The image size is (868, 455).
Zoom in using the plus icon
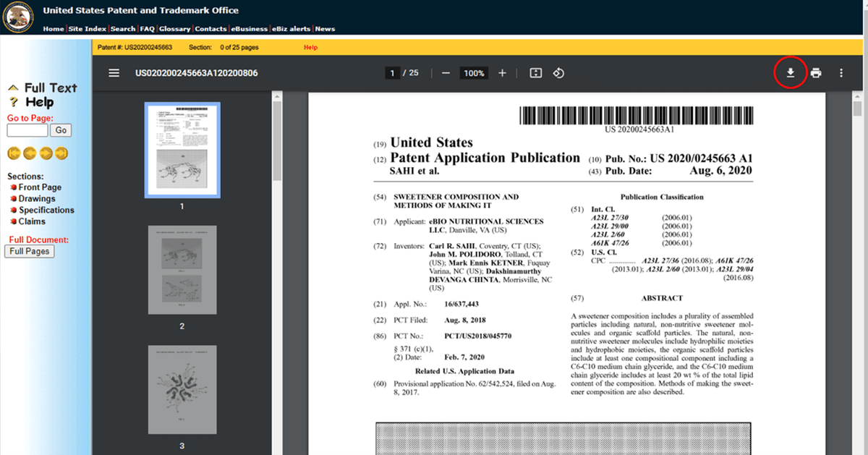(x=502, y=72)
